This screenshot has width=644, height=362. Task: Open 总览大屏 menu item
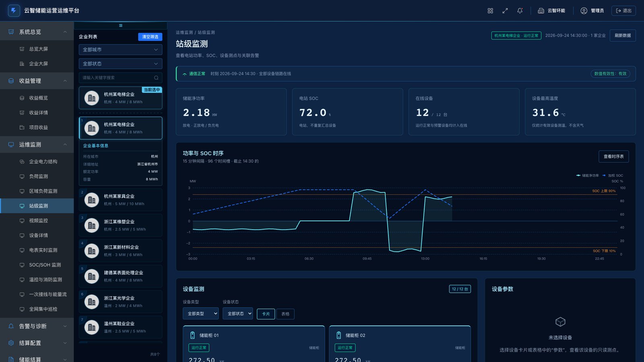click(x=37, y=49)
